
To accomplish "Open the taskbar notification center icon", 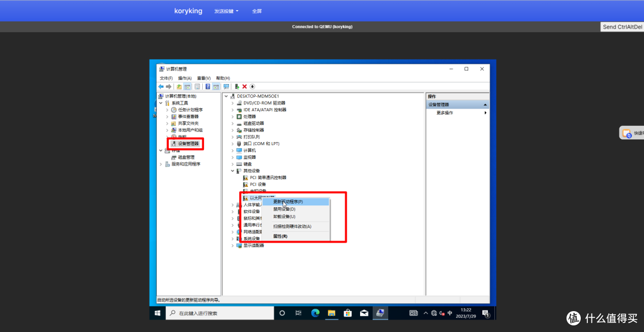I will pos(485,313).
